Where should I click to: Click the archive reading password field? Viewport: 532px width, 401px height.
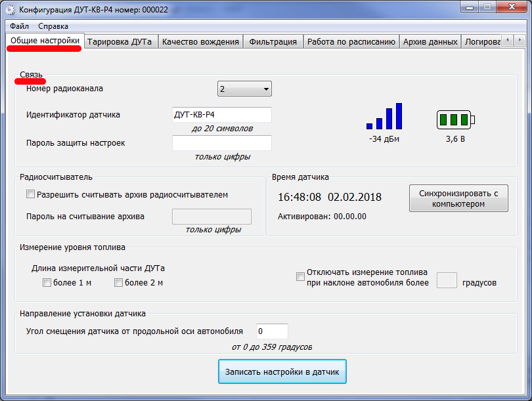(x=211, y=217)
